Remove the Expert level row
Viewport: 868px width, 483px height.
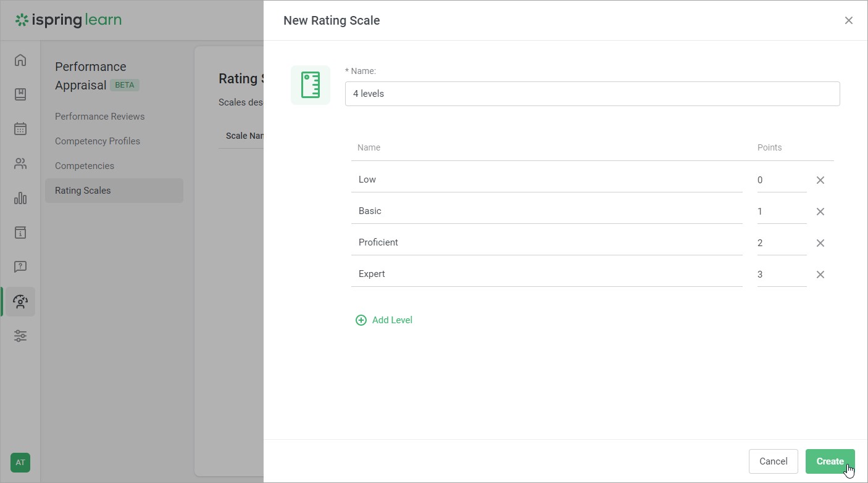pyautogui.click(x=820, y=275)
